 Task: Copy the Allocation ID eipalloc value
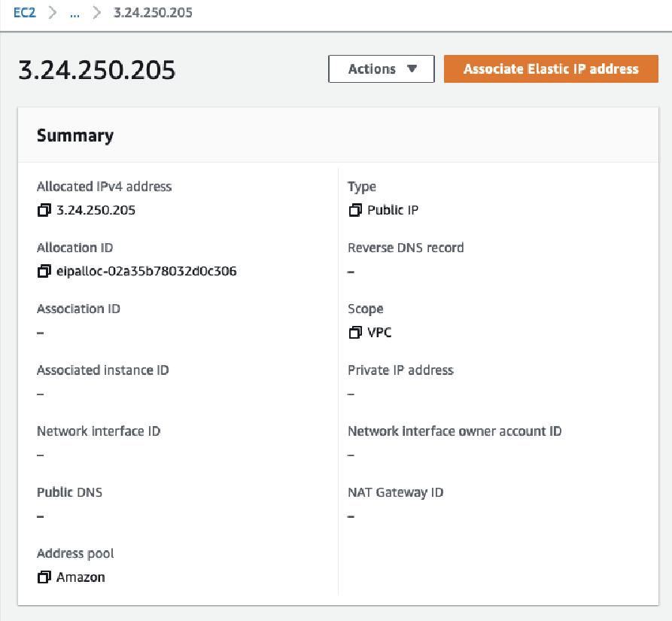pos(44,271)
